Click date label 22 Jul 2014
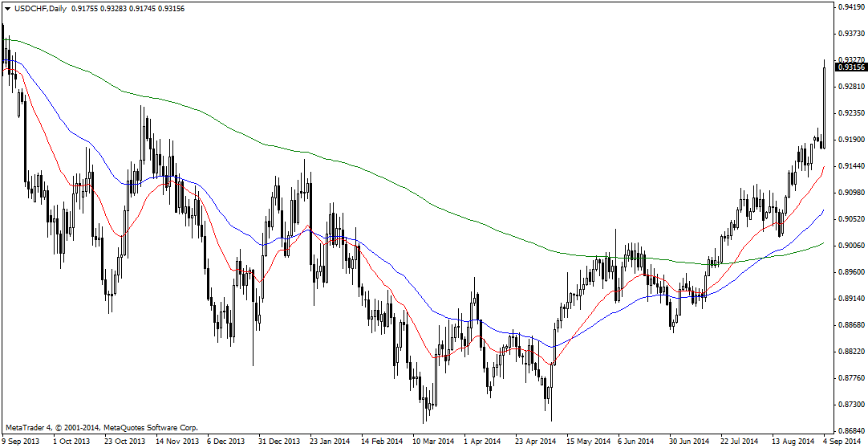 741,442
